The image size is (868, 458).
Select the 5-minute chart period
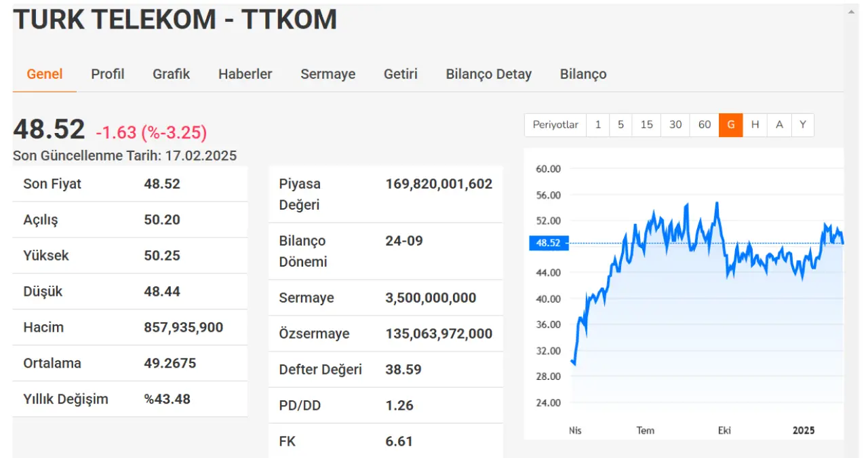click(x=620, y=125)
